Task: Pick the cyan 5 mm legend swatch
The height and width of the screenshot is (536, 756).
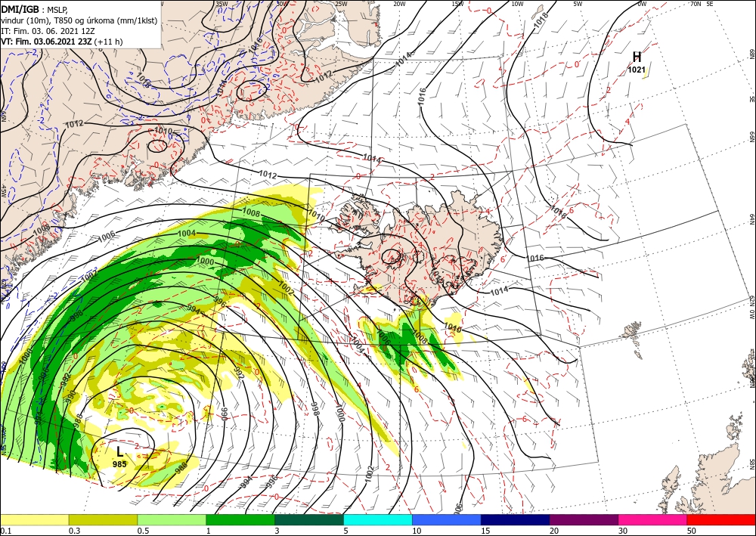Action: click(x=378, y=519)
